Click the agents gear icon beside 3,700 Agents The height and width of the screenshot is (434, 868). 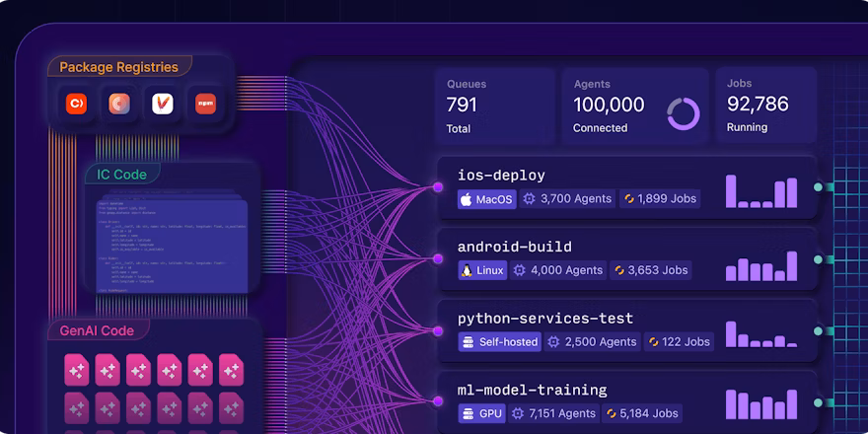[530, 198]
